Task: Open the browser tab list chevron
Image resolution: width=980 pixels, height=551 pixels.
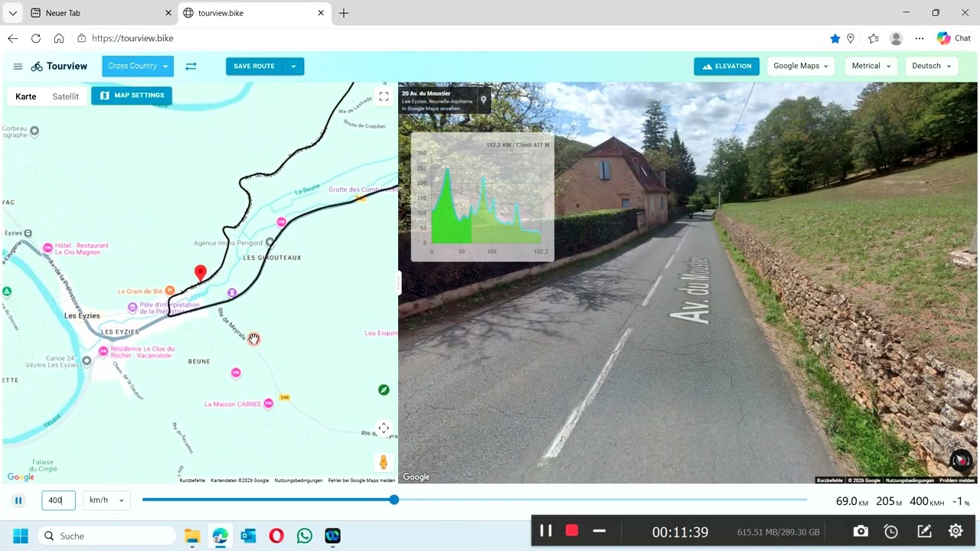Action: [12, 13]
